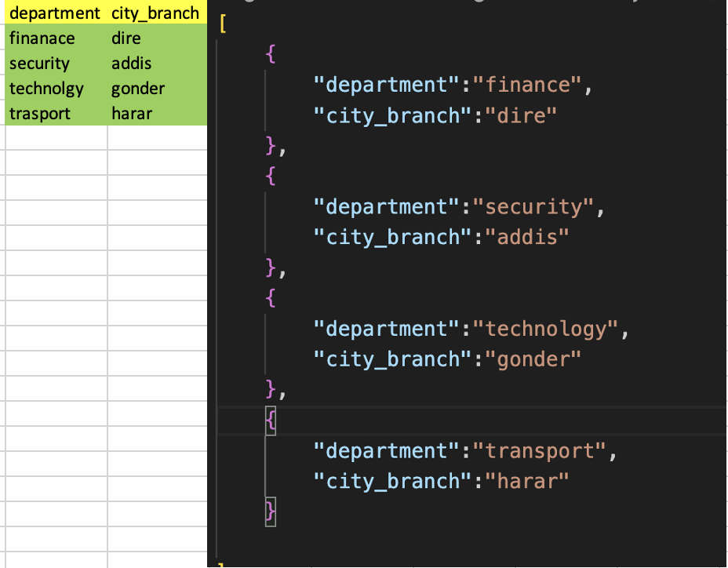Screen dimensions: 728x568
Task: Select the 'department' header cell in spreadsheet
Action: click(56, 13)
